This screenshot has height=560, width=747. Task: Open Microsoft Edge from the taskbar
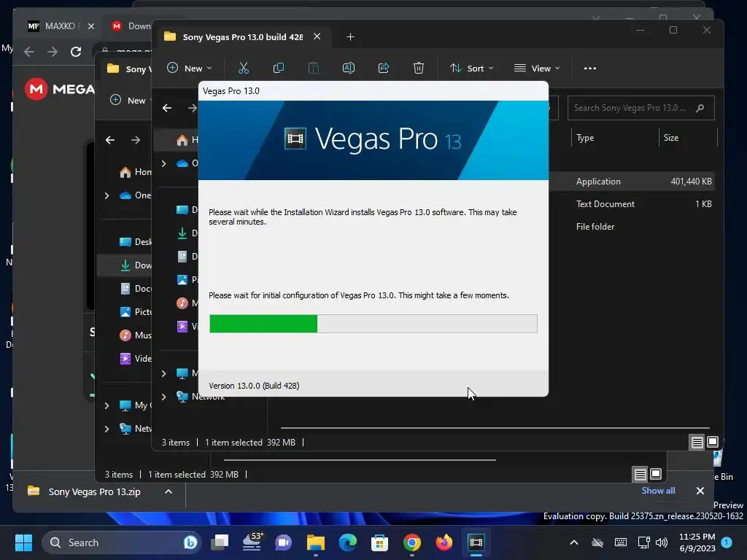(x=348, y=542)
